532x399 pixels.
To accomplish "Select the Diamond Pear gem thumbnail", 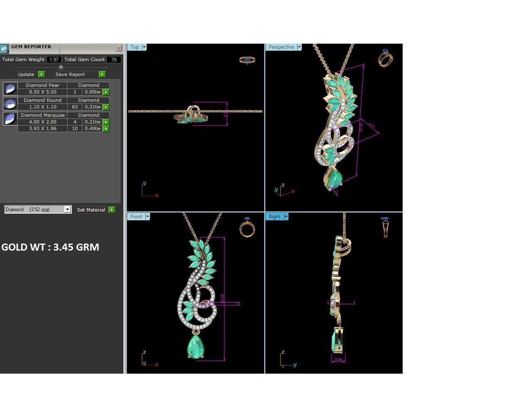I will pos(10,89).
